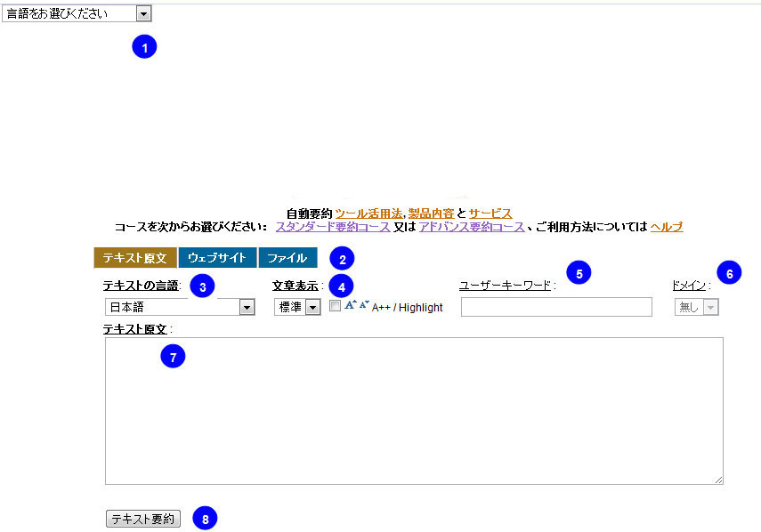The width and height of the screenshot is (761, 532).
Task: Open the サービス link
Action: pos(490,214)
